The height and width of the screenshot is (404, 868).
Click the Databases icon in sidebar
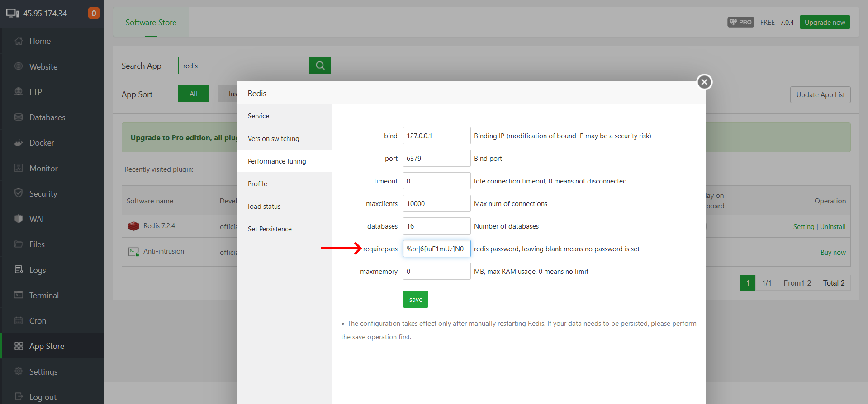click(x=19, y=117)
